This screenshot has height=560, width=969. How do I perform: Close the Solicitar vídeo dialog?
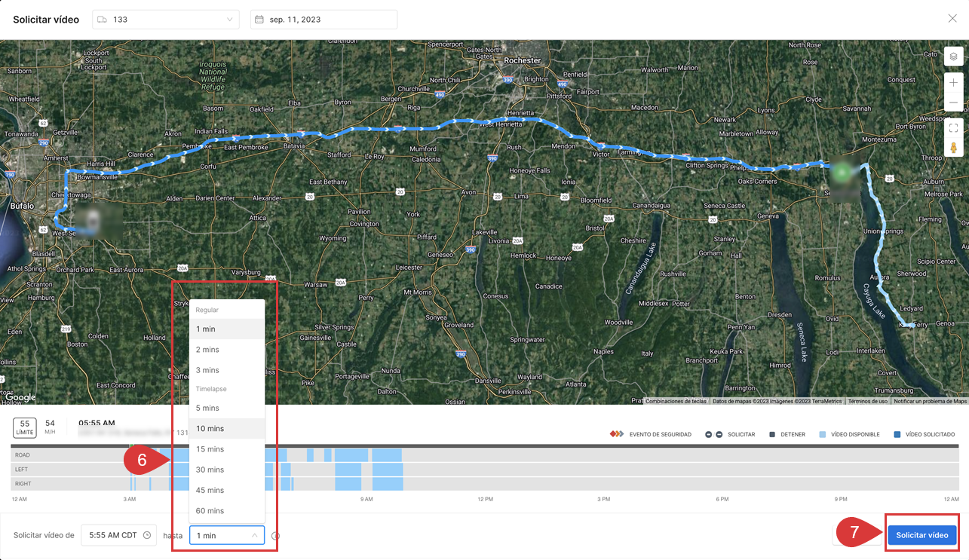952,19
